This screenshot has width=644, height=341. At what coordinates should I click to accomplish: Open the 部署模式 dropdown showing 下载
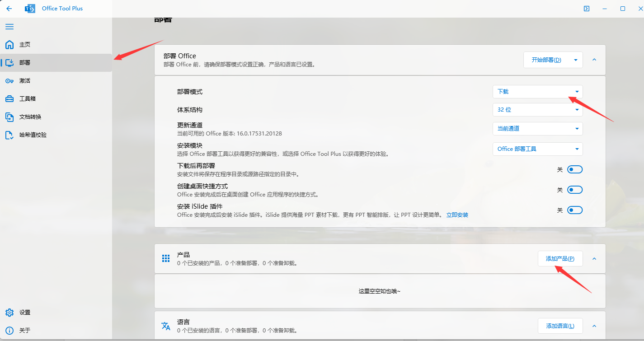click(x=537, y=91)
